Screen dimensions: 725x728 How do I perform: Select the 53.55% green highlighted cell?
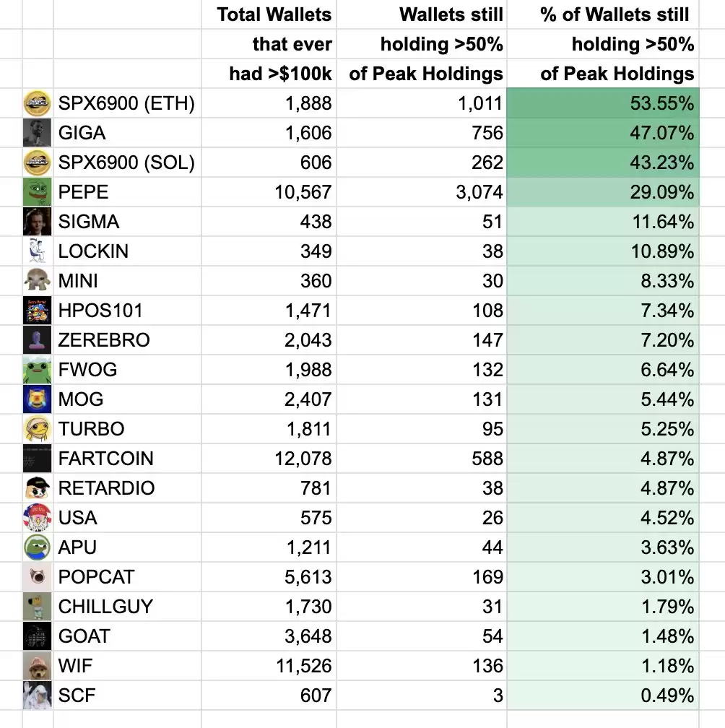(603, 103)
